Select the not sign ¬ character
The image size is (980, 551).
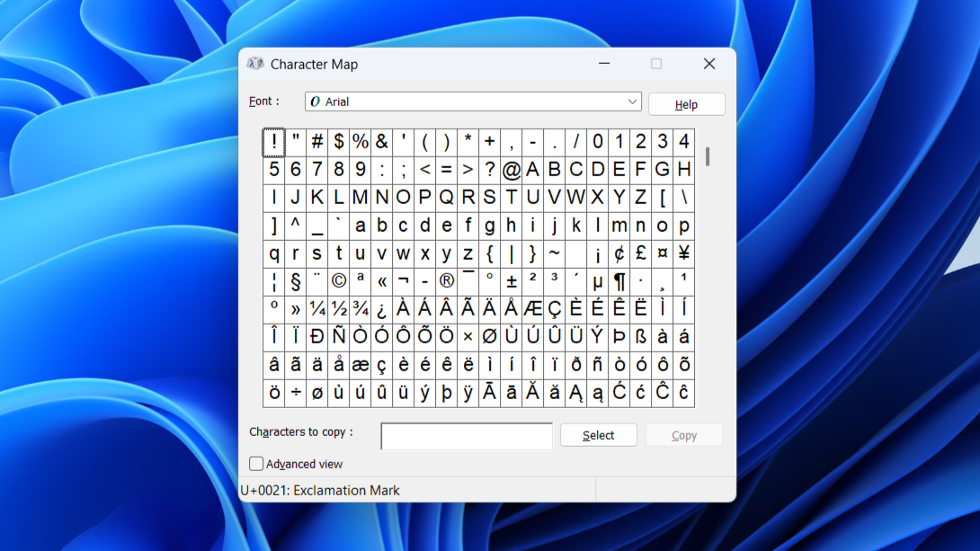[x=403, y=281]
